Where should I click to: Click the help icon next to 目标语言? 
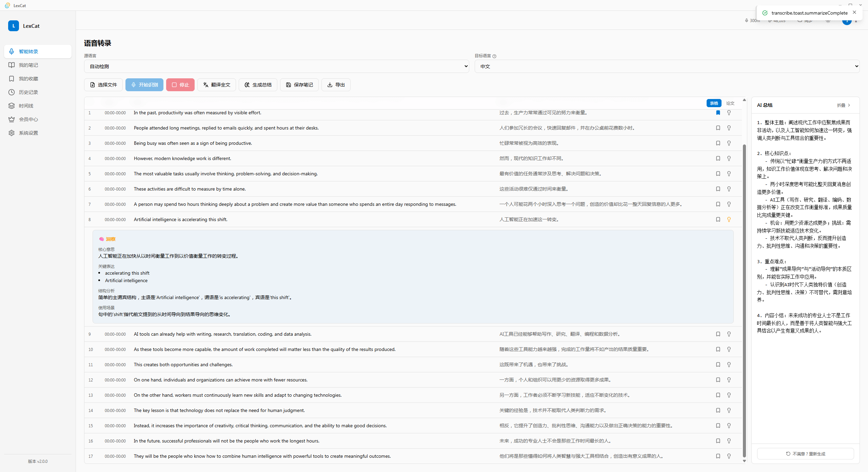(494, 56)
